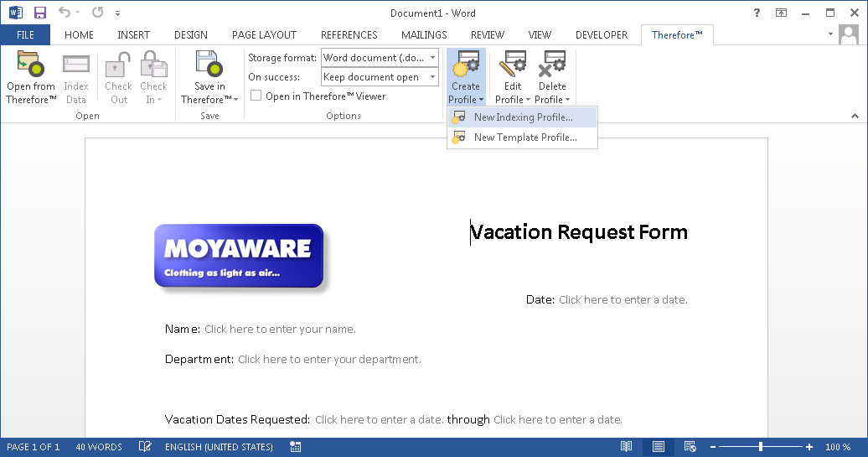This screenshot has height=457, width=868.
Task: Choose New Indexing Profile menu entry
Action: (523, 117)
